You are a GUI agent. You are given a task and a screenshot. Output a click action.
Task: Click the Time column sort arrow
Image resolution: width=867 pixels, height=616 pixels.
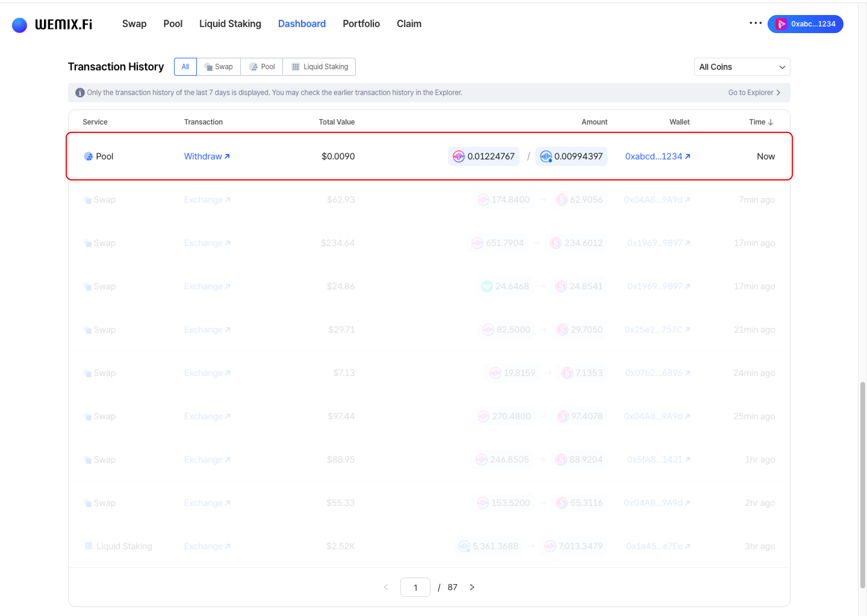(771, 122)
